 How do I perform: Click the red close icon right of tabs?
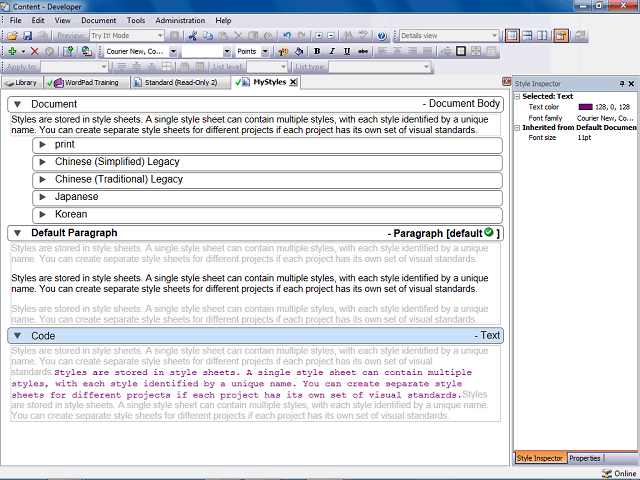point(507,81)
